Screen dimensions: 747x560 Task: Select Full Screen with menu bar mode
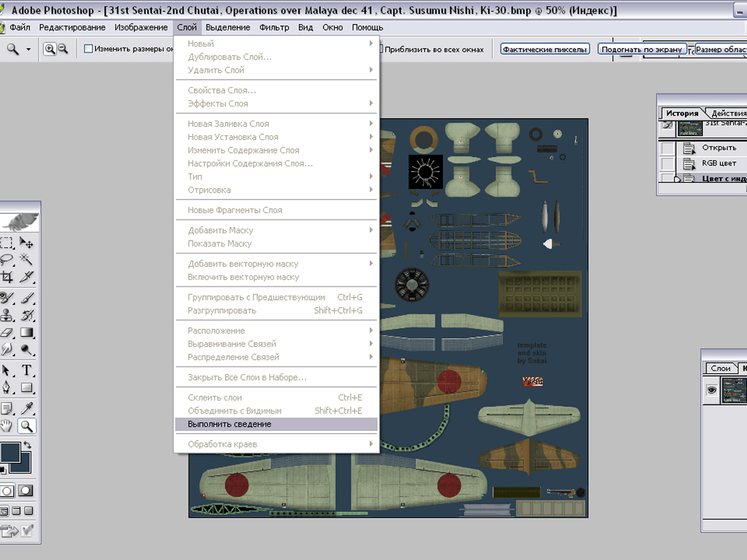16,511
